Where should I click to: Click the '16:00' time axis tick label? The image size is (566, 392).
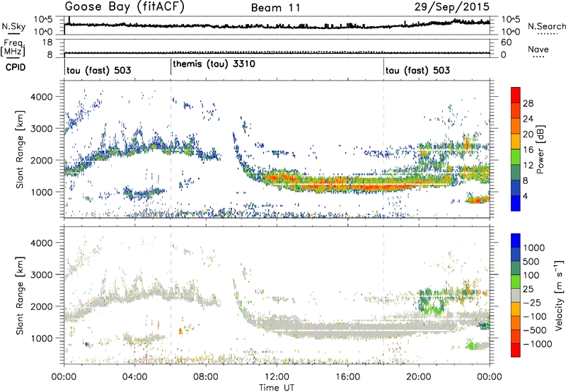pos(347,377)
